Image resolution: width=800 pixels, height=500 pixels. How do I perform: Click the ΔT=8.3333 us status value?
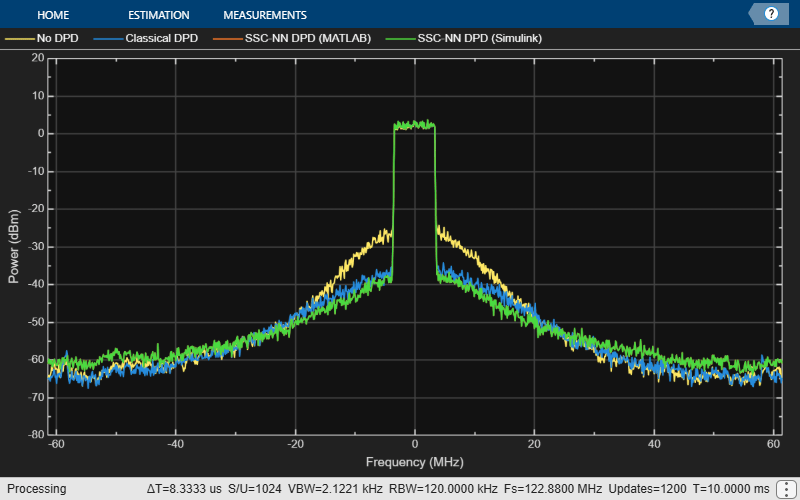pos(184,489)
